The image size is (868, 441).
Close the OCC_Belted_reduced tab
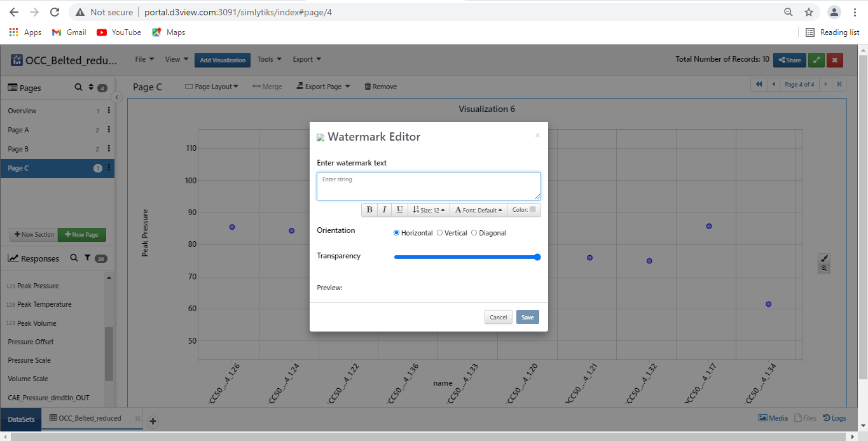point(137,418)
